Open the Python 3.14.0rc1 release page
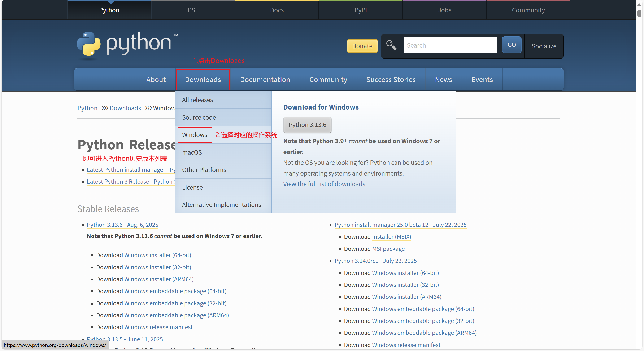The width and height of the screenshot is (644, 351). point(375,261)
